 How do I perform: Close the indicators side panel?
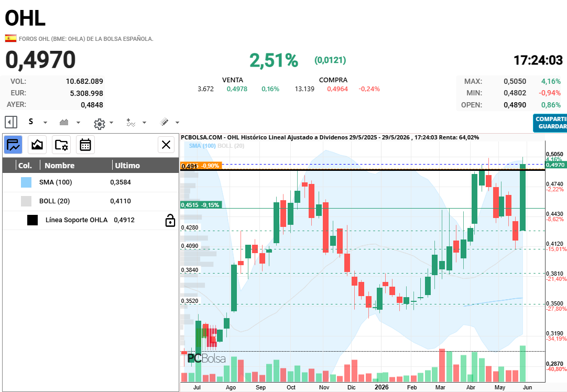pyautogui.click(x=166, y=145)
